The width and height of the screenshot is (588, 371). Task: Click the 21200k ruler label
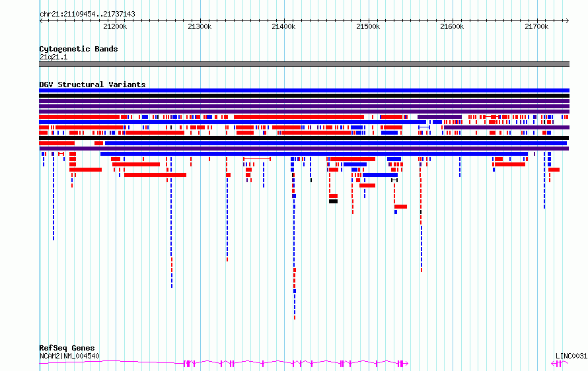pyautogui.click(x=115, y=26)
